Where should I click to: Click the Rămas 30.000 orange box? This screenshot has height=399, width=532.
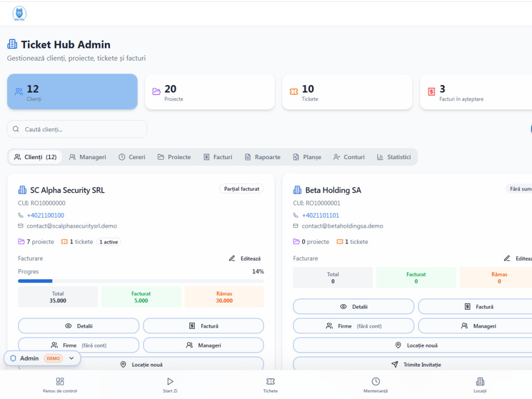[x=225, y=297]
